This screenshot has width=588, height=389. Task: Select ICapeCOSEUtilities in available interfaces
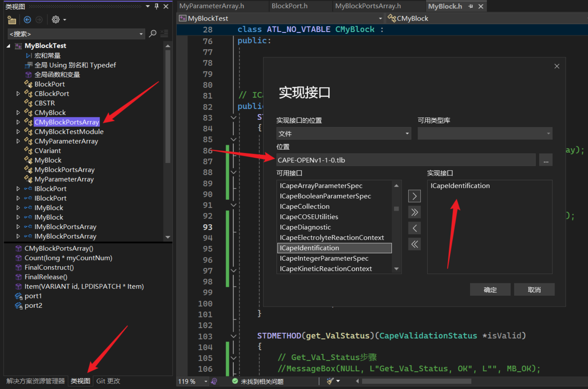[x=309, y=217]
